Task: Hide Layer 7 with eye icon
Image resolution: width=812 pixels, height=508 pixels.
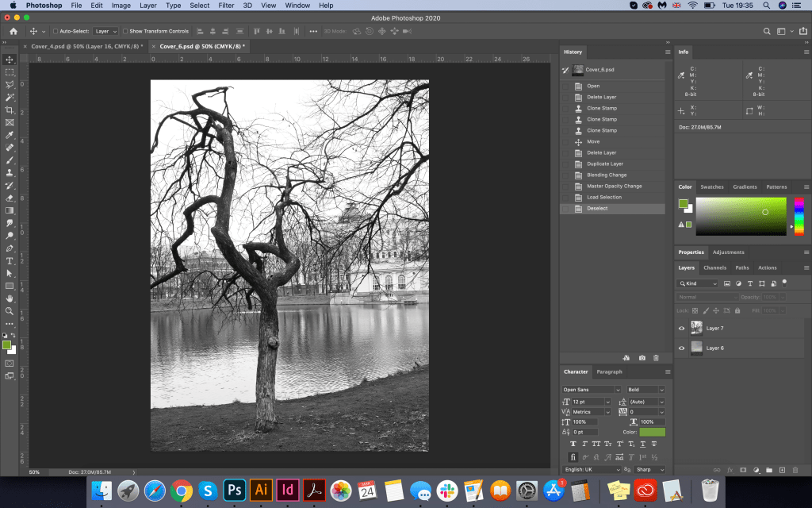Action: tap(681, 328)
